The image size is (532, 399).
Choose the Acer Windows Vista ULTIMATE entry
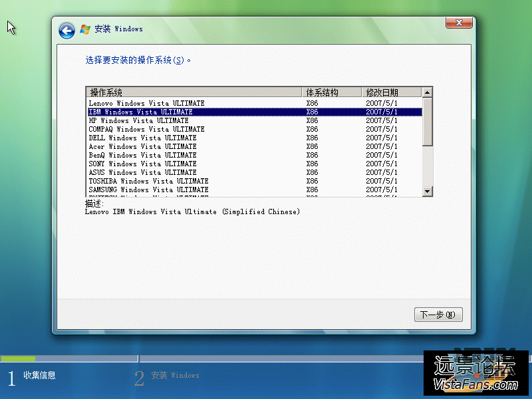[142, 146]
